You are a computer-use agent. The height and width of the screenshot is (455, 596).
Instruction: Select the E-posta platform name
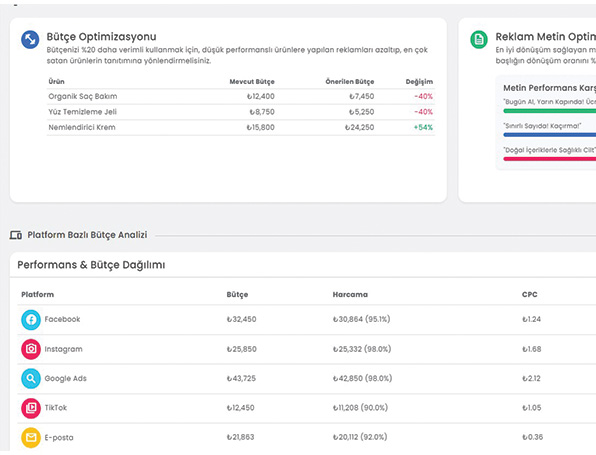click(59, 438)
